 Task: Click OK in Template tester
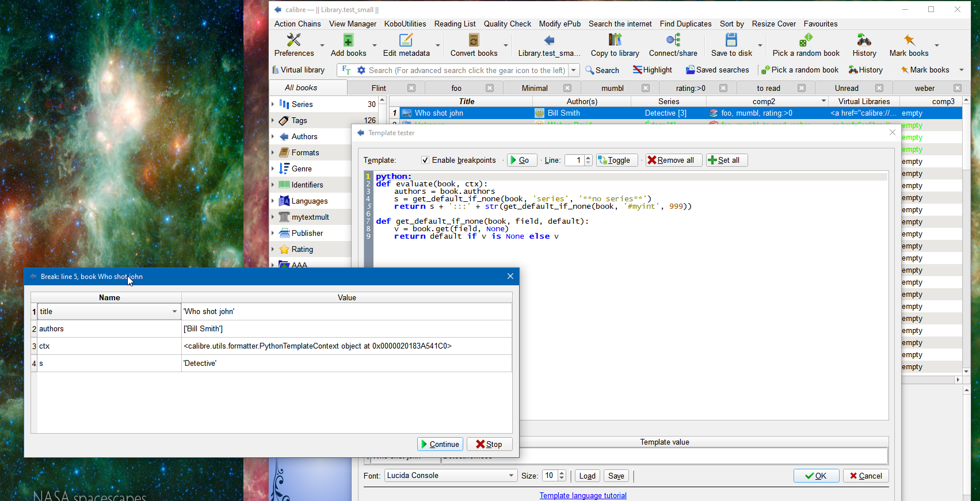click(816, 476)
